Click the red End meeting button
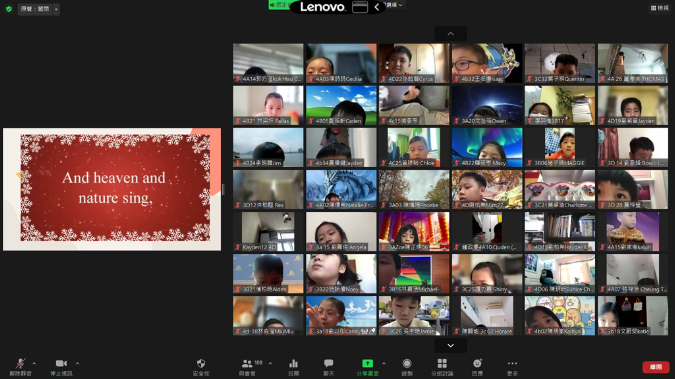Screen dimensions: 675x379 pos(656,367)
